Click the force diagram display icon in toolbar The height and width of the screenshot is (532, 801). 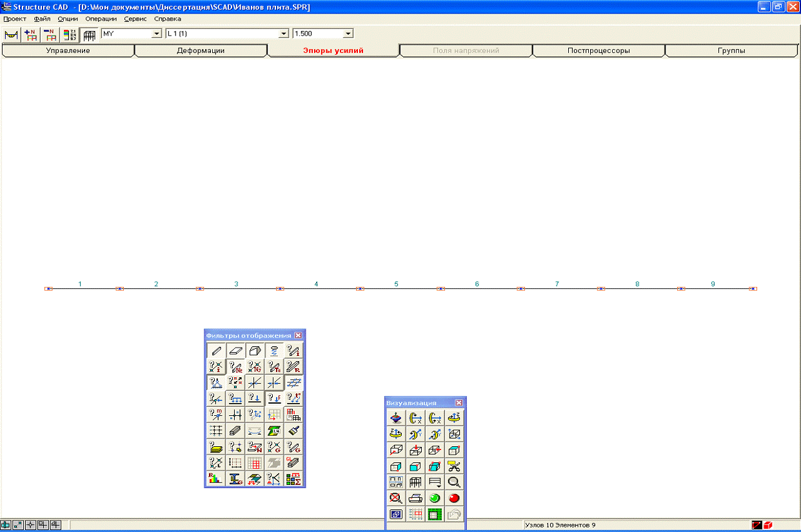tap(11, 34)
